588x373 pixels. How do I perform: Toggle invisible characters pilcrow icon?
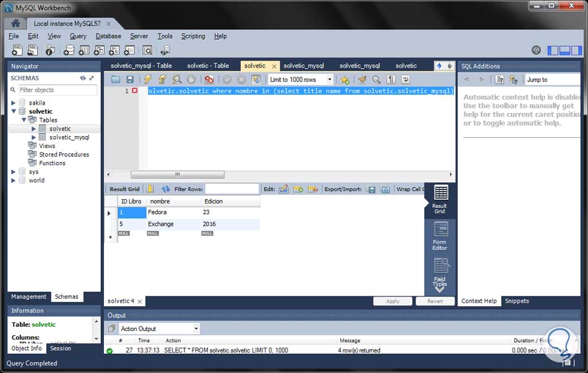click(391, 79)
